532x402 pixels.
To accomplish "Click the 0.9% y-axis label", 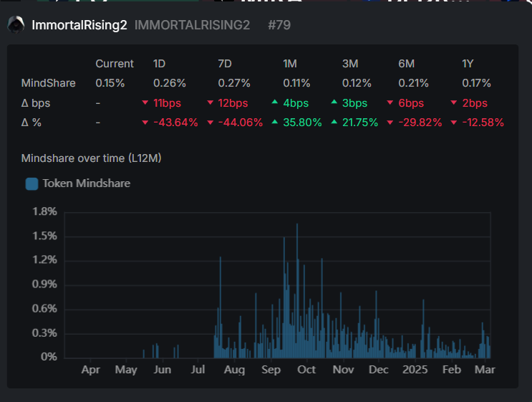I will pos(44,284).
